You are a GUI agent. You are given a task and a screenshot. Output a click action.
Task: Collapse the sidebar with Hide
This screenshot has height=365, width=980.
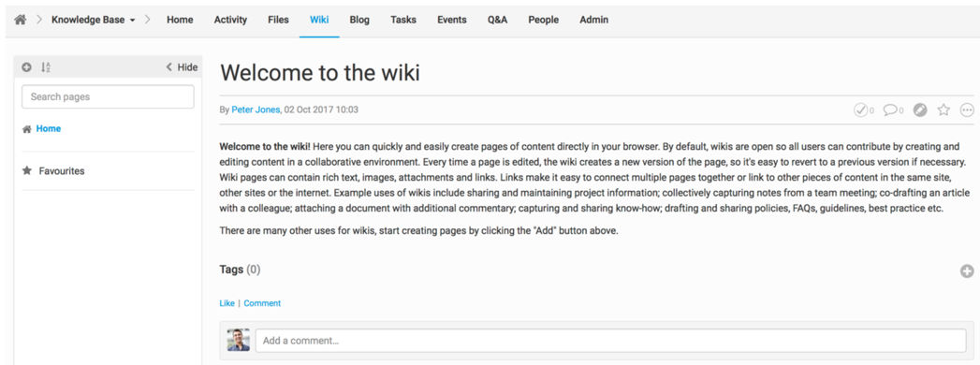(182, 67)
